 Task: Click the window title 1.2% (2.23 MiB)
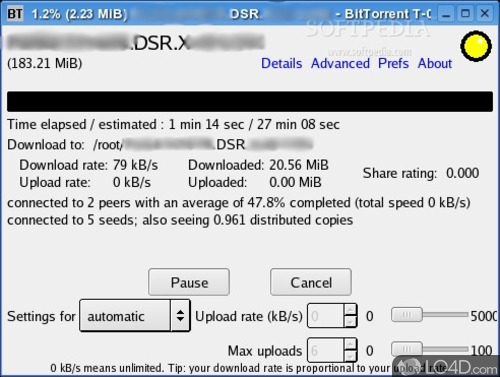(79, 14)
